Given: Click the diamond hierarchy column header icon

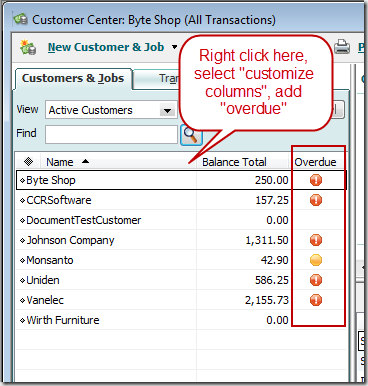Looking at the screenshot, I should point(29,162).
